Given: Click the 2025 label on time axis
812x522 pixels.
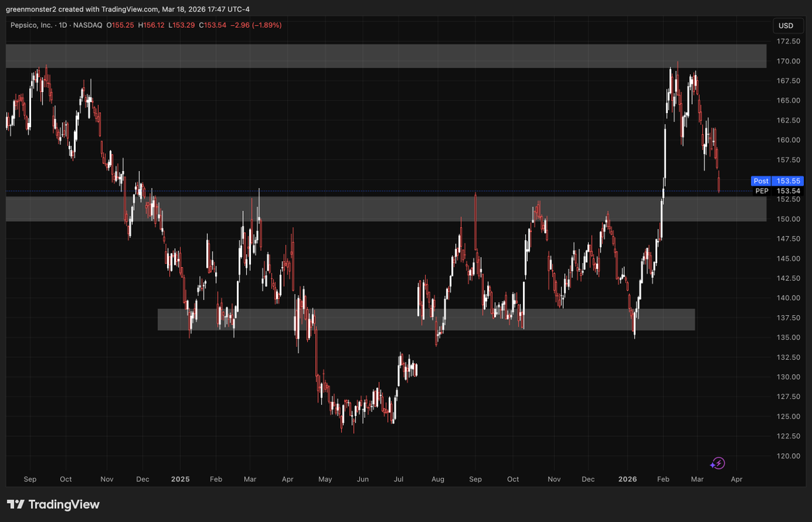Looking at the screenshot, I should point(180,479).
